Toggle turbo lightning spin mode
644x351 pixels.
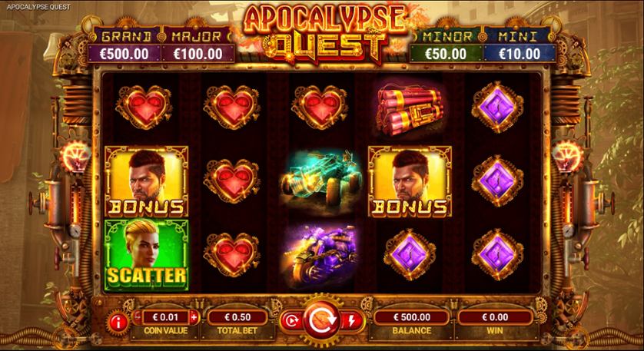(x=351, y=321)
